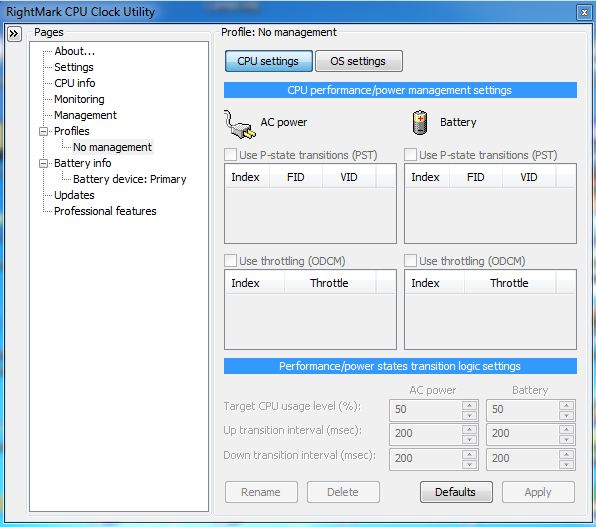Enable AC power Use P-state transitions checkbox
This screenshot has height=527, width=596.
pos(230,155)
